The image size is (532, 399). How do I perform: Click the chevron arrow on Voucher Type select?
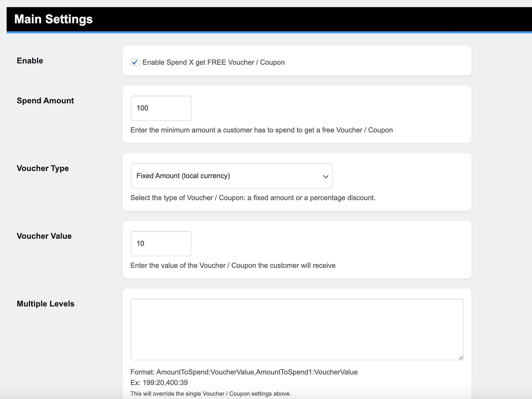[x=326, y=177]
